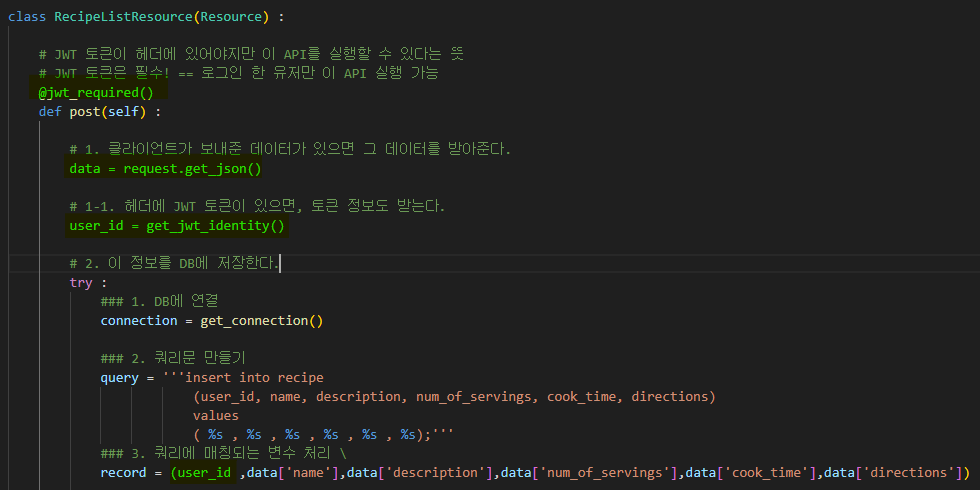Click data['cook_time'] in record tuple

tap(751, 472)
